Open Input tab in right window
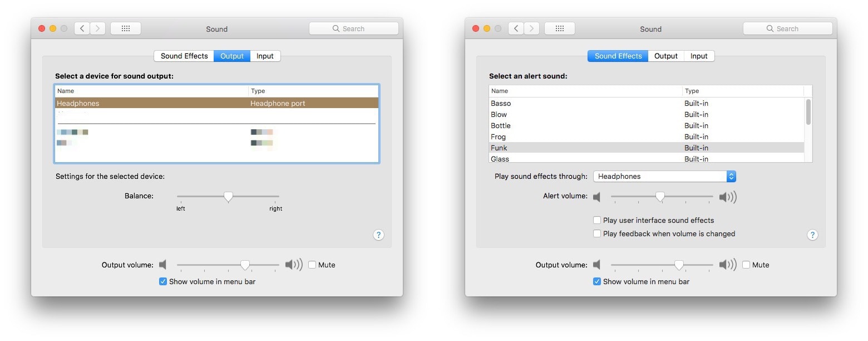Viewport: 868px width, 341px height. (699, 56)
